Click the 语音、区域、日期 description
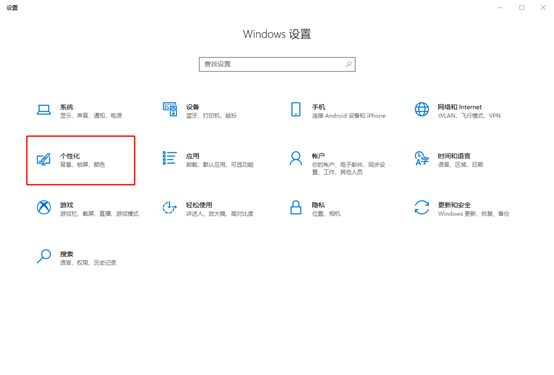The width and height of the screenshot is (554, 375). (460, 165)
